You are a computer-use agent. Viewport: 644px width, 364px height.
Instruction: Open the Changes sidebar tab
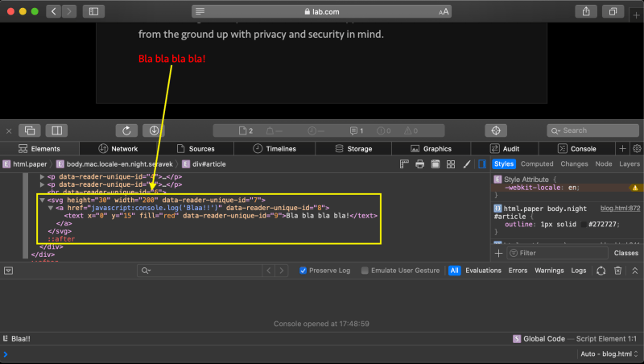pyautogui.click(x=574, y=164)
